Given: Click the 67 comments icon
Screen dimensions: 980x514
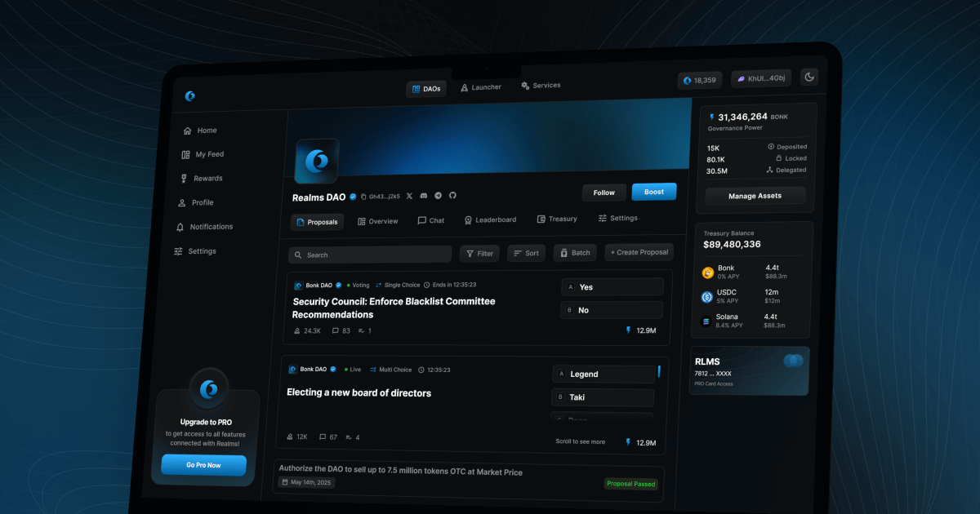Looking at the screenshot, I should pos(323,437).
